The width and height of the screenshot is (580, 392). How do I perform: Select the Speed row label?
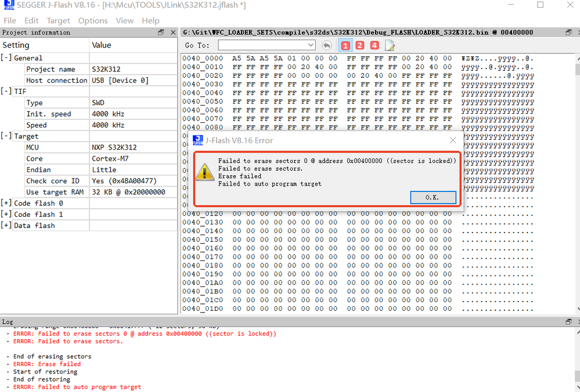[x=36, y=125]
